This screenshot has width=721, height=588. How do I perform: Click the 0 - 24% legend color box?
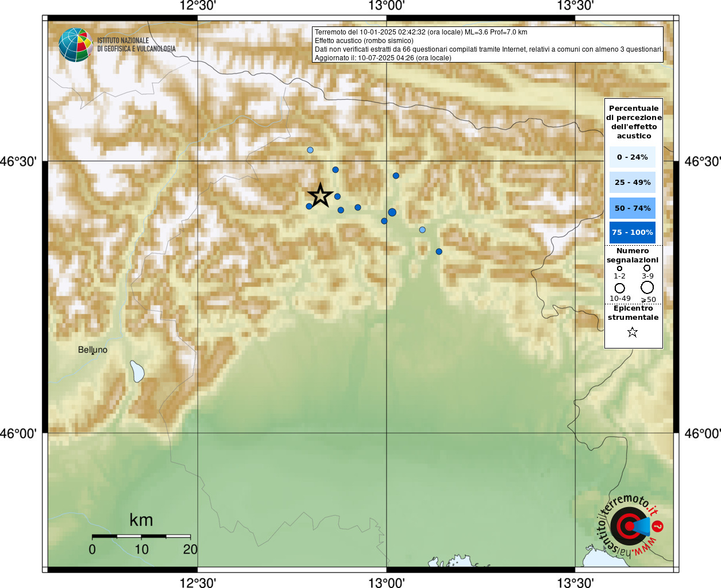click(633, 157)
